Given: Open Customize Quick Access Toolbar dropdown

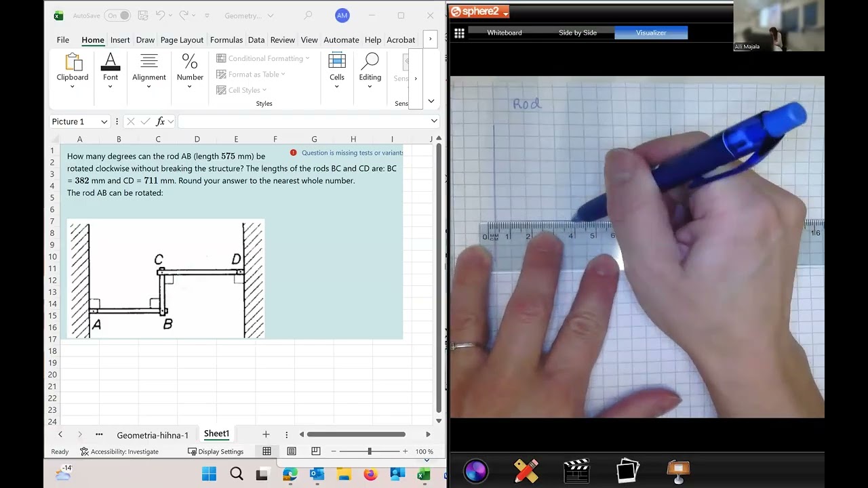Looking at the screenshot, I should click(207, 16).
